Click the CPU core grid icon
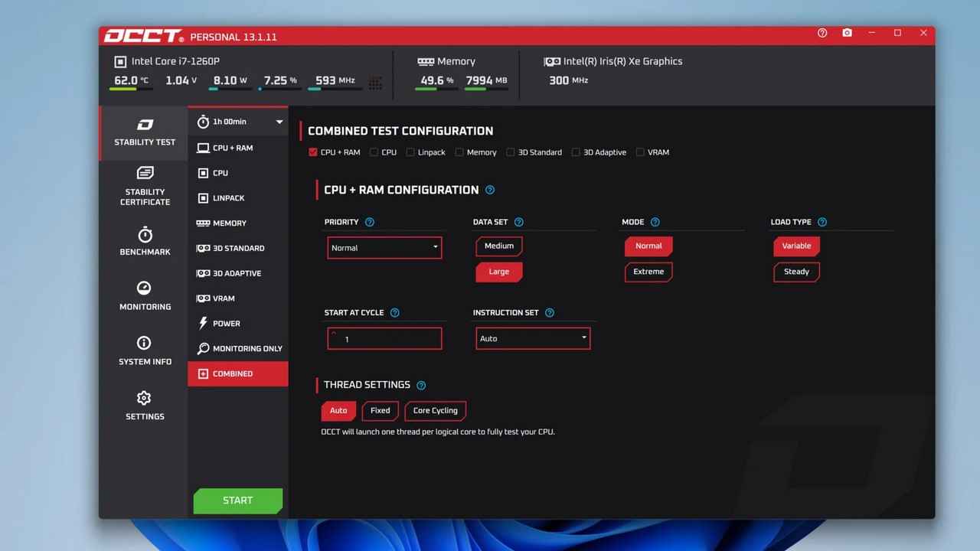Image resolution: width=980 pixels, height=551 pixels. (375, 83)
